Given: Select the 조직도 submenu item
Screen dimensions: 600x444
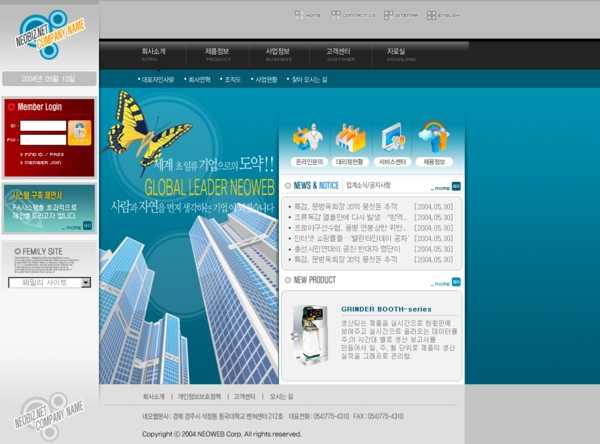Looking at the screenshot, I should (231, 80).
